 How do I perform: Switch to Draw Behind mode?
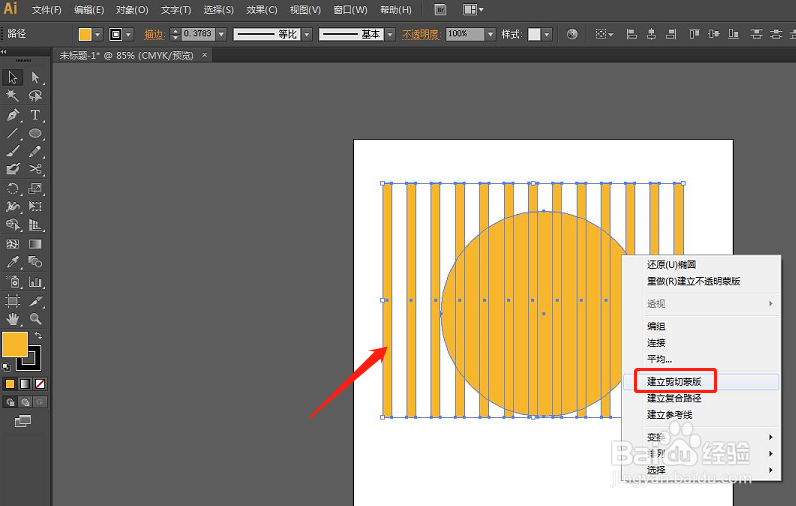click(25, 402)
